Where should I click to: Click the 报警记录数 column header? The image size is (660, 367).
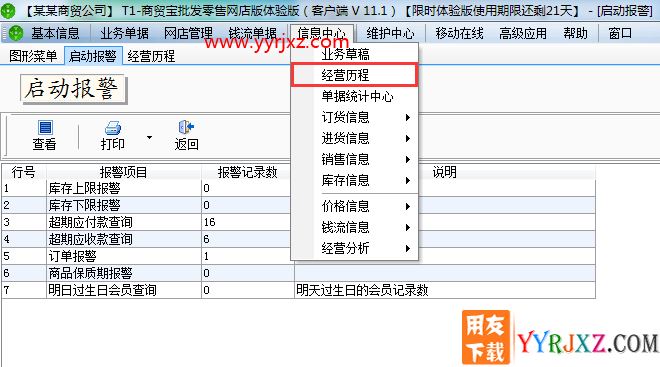click(x=248, y=172)
